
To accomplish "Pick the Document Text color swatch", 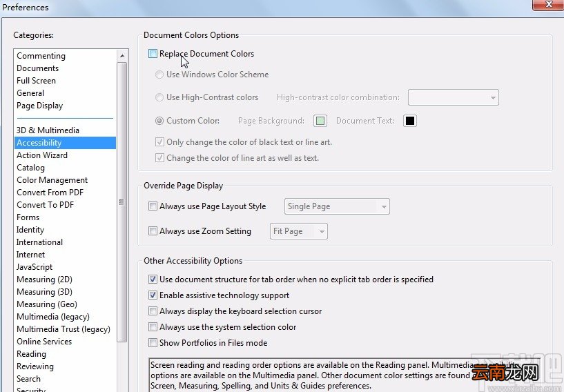I will tap(409, 121).
